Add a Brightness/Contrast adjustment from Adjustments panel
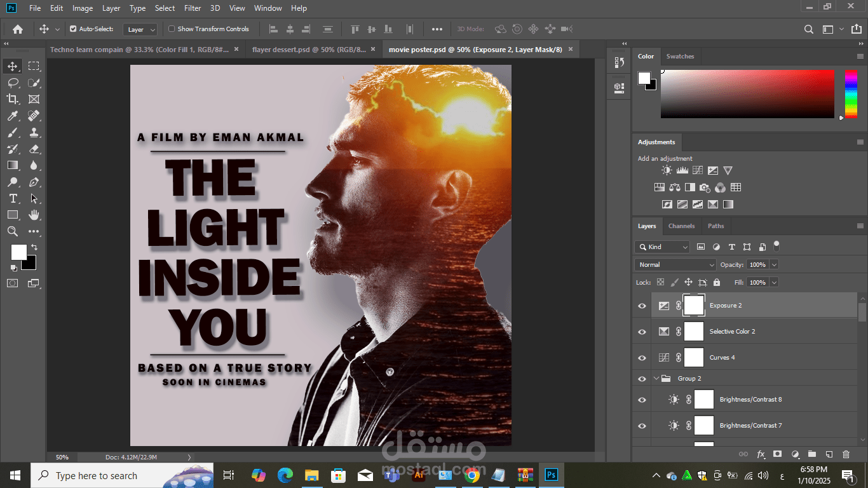This screenshot has width=868, height=488. coord(667,170)
